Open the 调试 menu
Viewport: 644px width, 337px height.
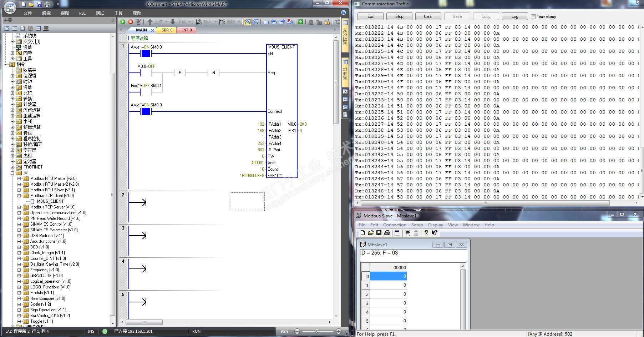(x=100, y=13)
